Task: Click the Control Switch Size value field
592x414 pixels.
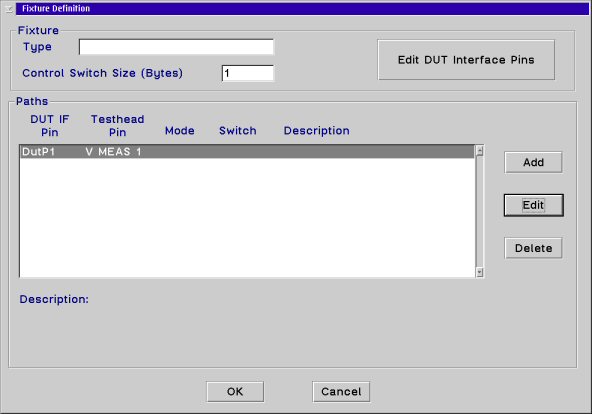Action: [248, 73]
